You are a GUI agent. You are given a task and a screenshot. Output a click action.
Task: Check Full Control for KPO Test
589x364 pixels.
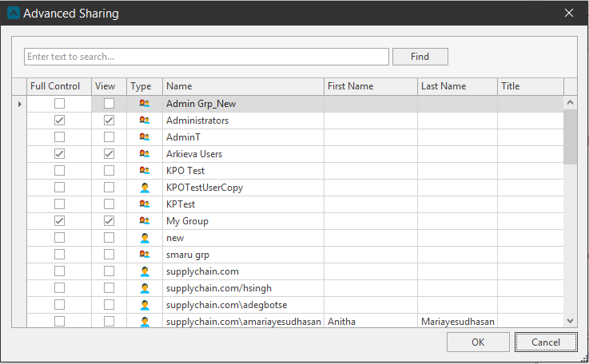click(x=59, y=170)
